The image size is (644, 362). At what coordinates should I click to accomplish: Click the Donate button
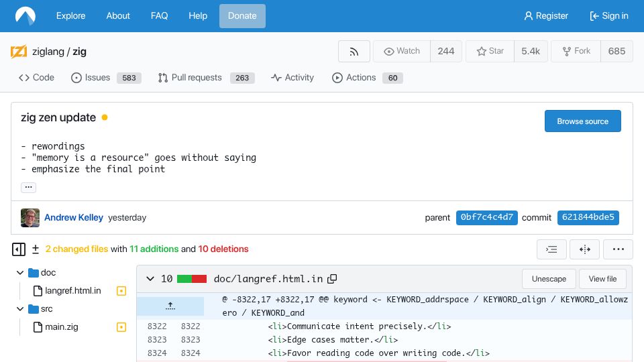[x=242, y=16]
